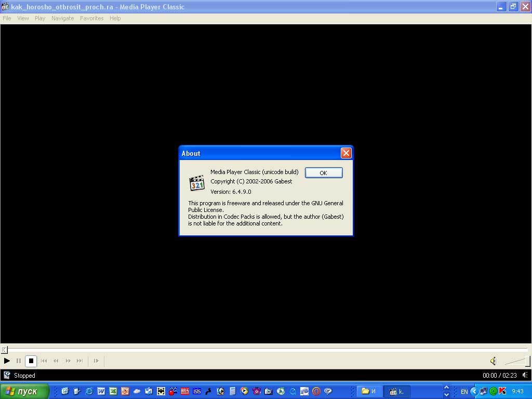
Task: Click the volume slider handle
Action: coord(528,361)
